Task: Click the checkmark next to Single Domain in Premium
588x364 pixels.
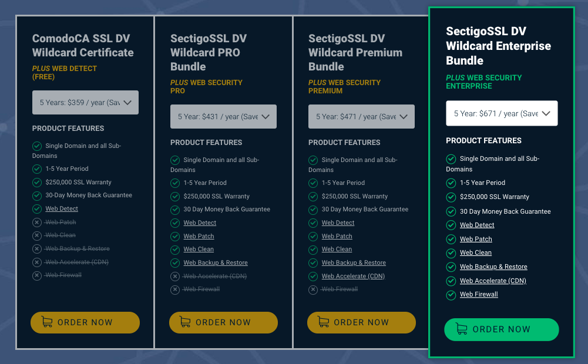Action: [x=313, y=159]
